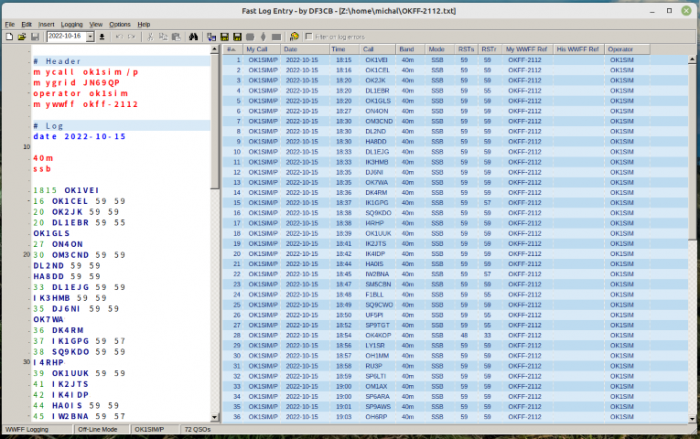
Task: Open the Edit menu
Action: (x=27, y=25)
